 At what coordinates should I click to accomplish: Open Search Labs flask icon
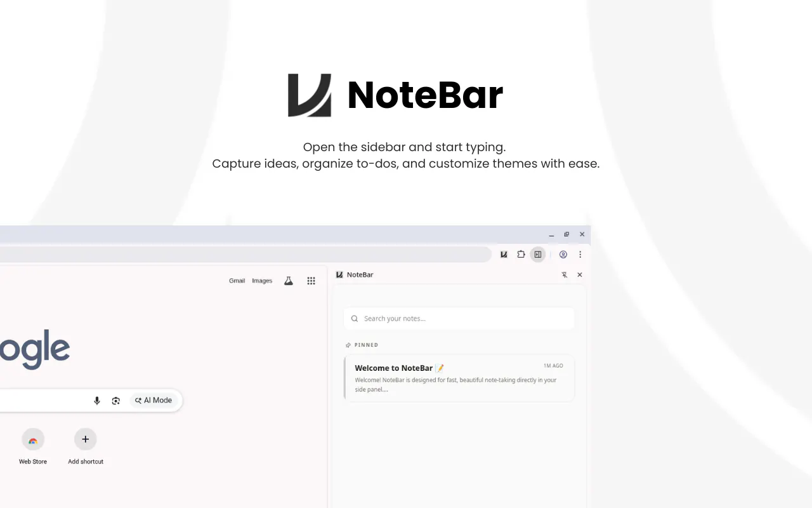coord(289,281)
